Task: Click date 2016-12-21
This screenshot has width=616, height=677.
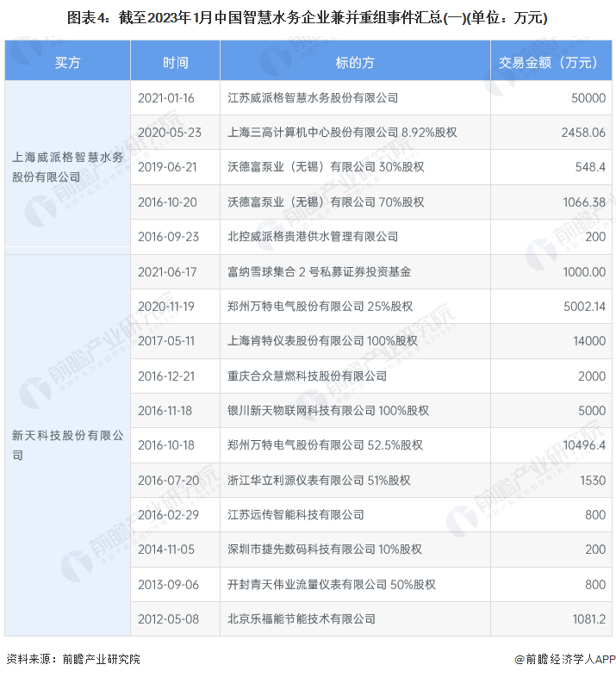Action: click(166, 376)
